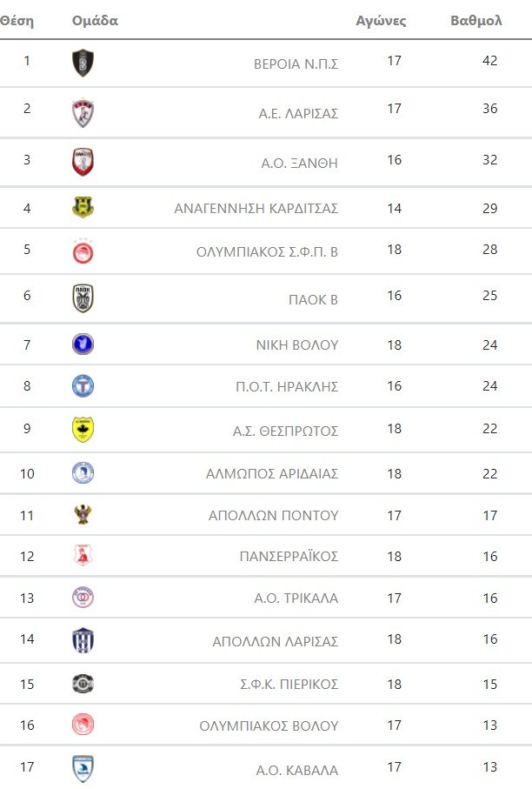532x789 pixels.
Task: Click the Αγώνες column header
Action: click(381, 20)
